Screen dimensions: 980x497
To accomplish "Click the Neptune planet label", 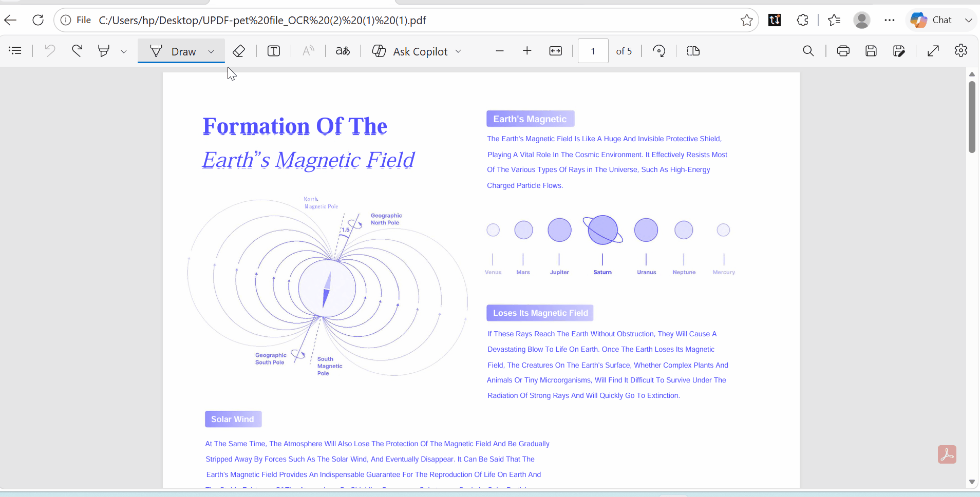I will (684, 273).
